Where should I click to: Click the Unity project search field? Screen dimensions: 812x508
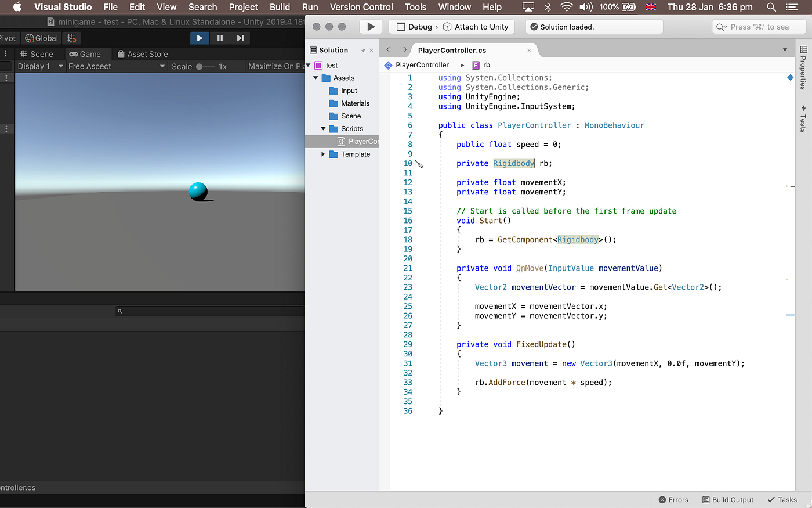210,311
